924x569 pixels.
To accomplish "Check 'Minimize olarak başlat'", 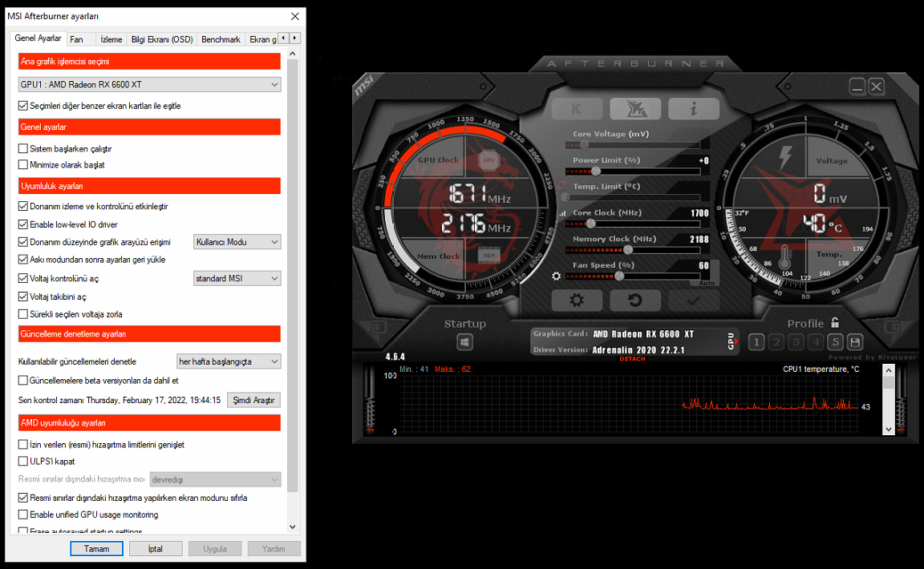I will pos(23,164).
